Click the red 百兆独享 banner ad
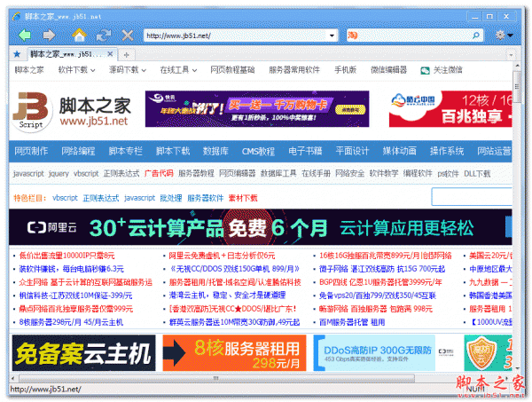This screenshot has height=402, width=532. pyautogui.click(x=450, y=109)
